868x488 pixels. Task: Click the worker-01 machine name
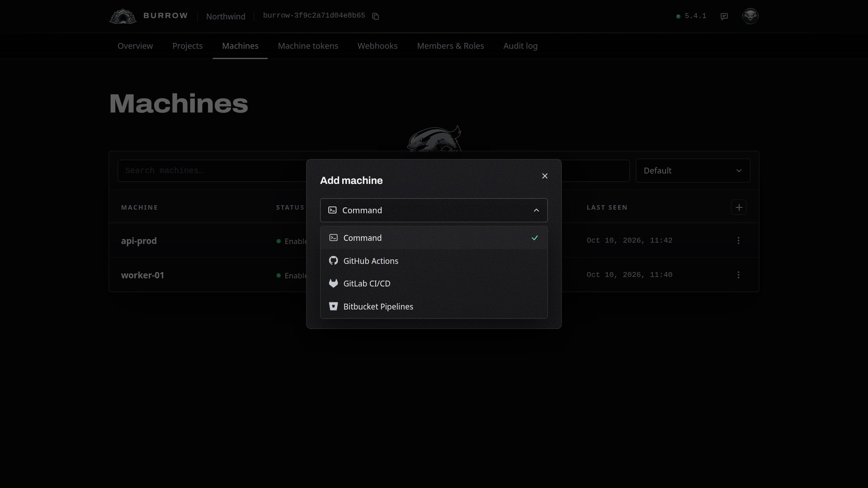click(x=142, y=275)
